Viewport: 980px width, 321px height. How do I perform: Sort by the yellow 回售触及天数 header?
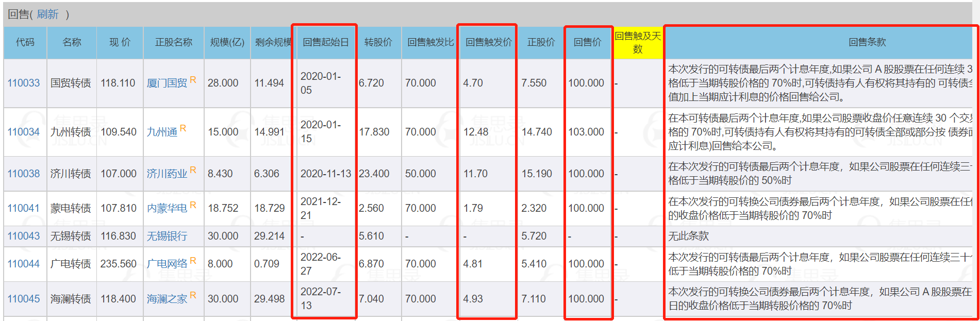(638, 42)
